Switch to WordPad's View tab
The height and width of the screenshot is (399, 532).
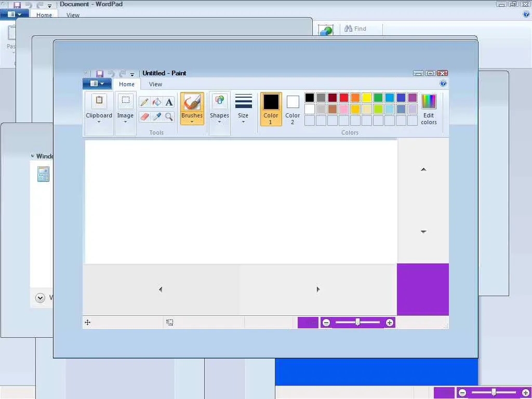[x=73, y=15]
